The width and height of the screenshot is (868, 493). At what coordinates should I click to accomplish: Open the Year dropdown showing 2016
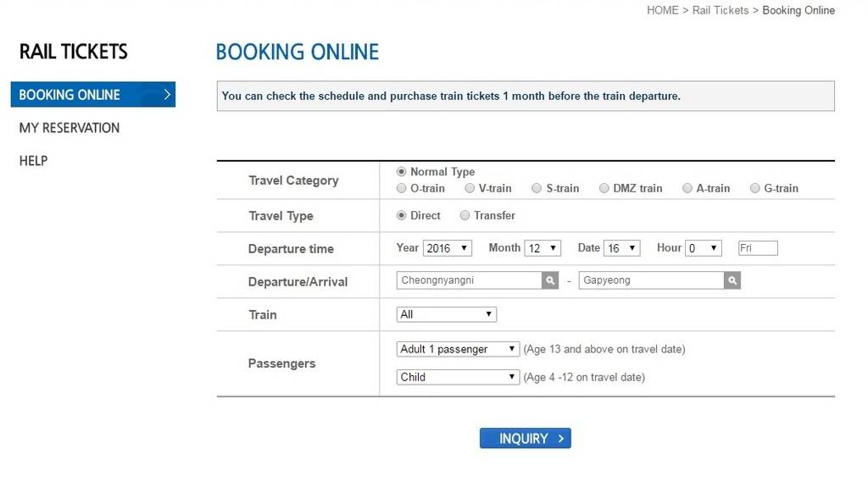(x=448, y=248)
